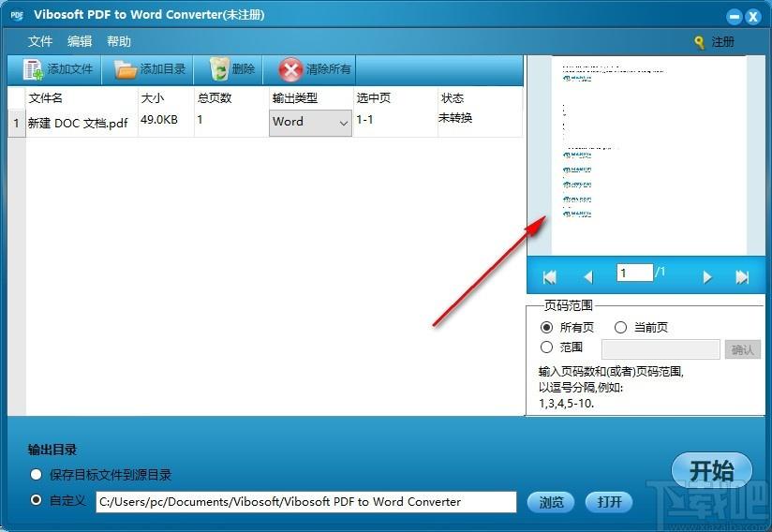This screenshot has height=532, width=772.
Task: Click the PDF app logo in the title bar
Action: point(17,15)
